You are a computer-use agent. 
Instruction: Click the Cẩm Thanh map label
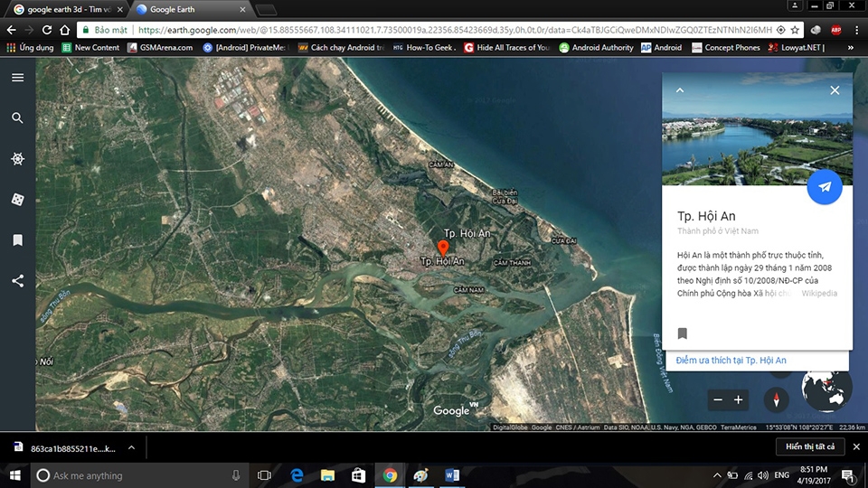tap(512, 263)
